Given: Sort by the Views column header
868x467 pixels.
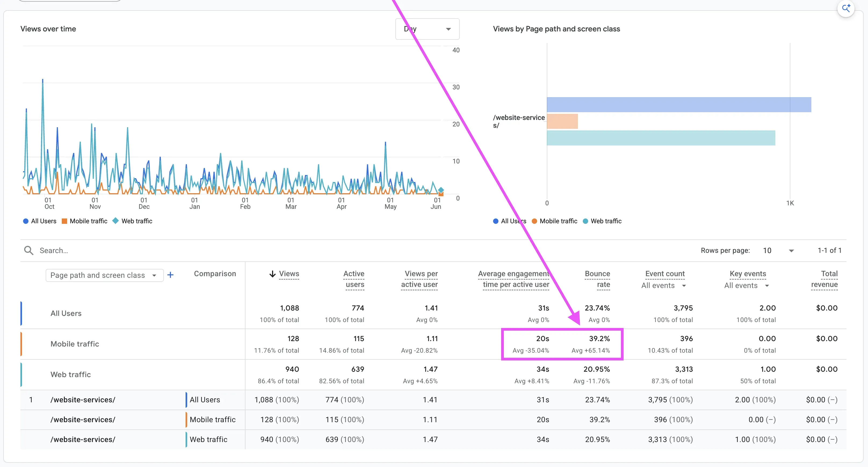Looking at the screenshot, I should [289, 274].
